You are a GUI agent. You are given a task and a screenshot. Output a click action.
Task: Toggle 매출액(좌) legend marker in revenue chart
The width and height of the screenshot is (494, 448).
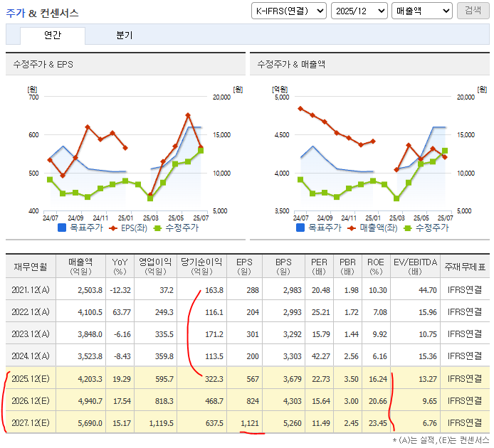pos(352,228)
